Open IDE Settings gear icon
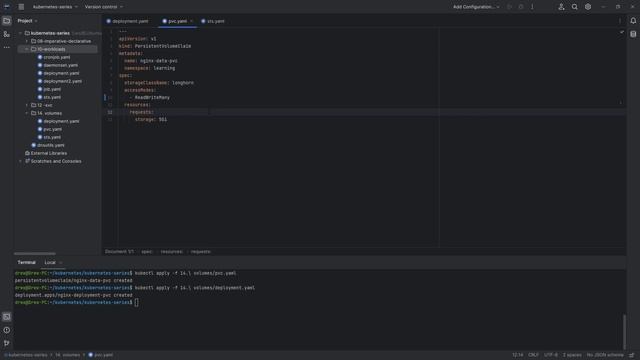Viewport: 640px width, 360px height. point(588,7)
